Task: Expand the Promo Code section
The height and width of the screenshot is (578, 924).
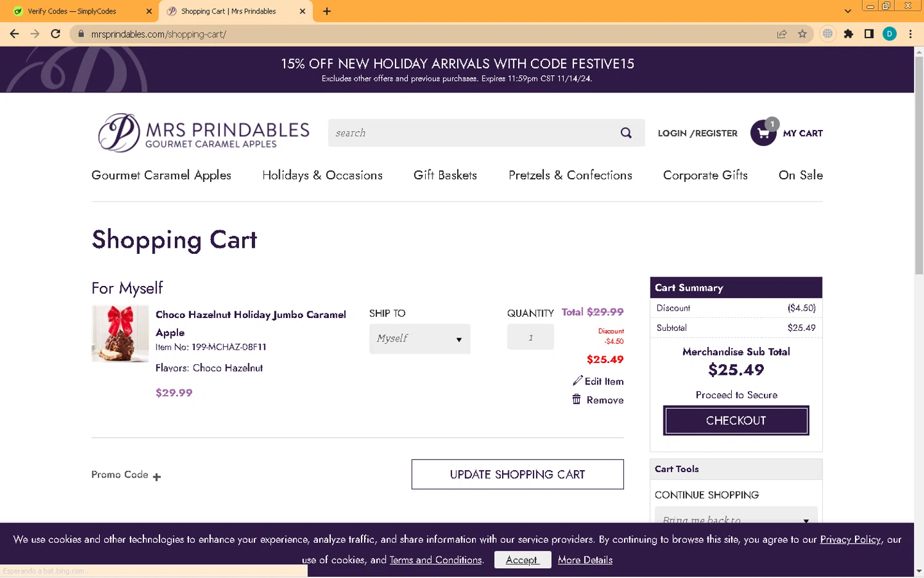Action: pos(156,476)
